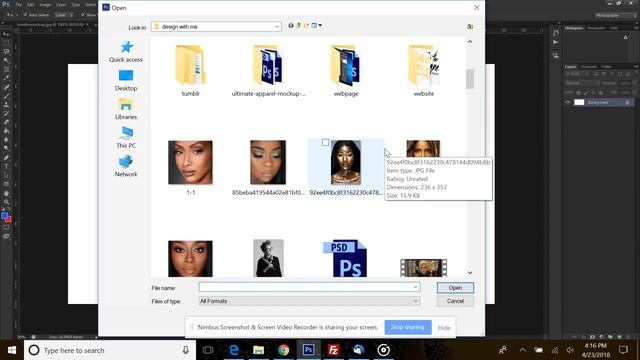This screenshot has width=640, height=360.
Task: Select the Move tool in Photoshop toolbar
Action: pyautogui.click(x=6, y=35)
